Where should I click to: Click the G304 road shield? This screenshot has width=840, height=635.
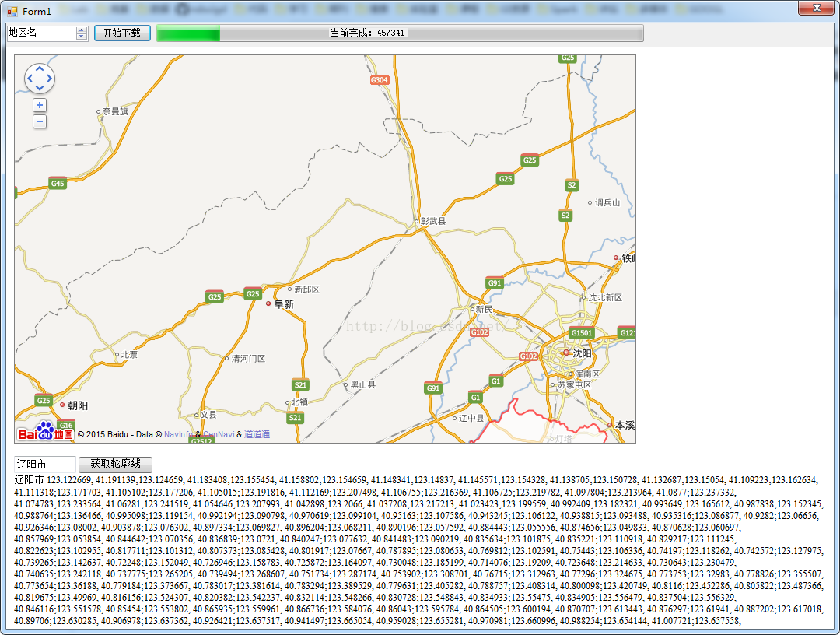coord(380,80)
